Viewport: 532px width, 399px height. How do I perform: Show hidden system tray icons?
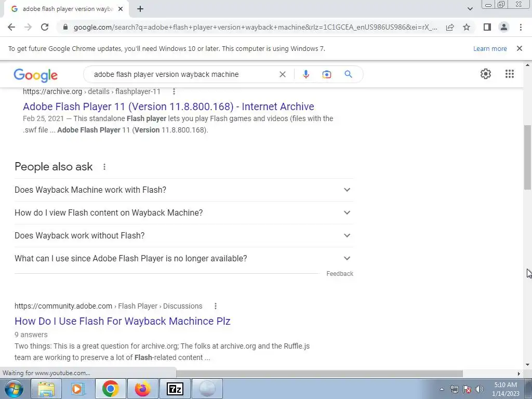[442, 389]
